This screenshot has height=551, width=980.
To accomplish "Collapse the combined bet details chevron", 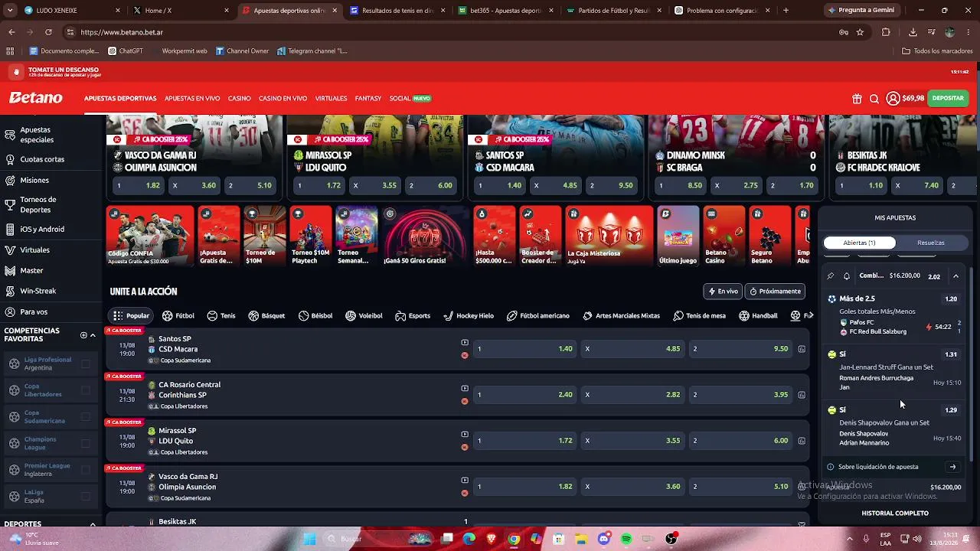I will [x=955, y=276].
